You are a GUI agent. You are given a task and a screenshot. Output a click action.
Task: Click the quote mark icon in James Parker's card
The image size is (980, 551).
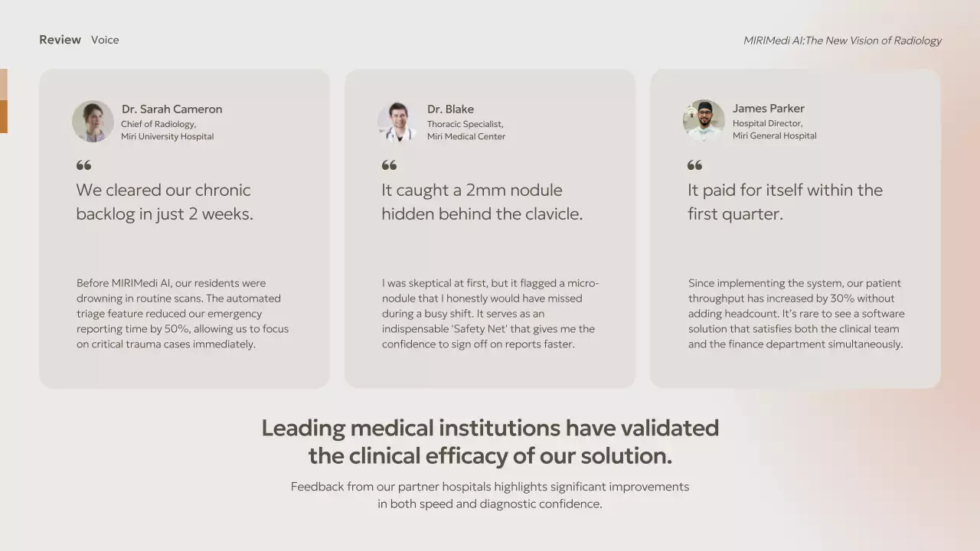click(694, 165)
